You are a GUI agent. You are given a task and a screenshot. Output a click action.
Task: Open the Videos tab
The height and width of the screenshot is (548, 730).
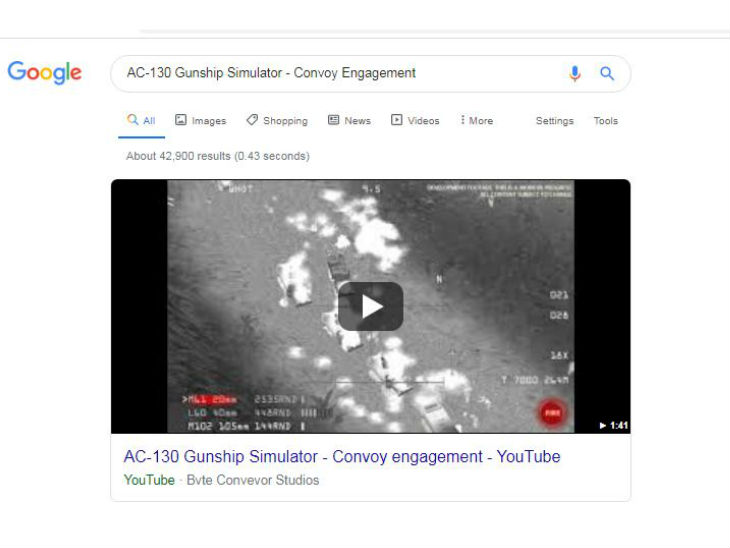tap(415, 121)
